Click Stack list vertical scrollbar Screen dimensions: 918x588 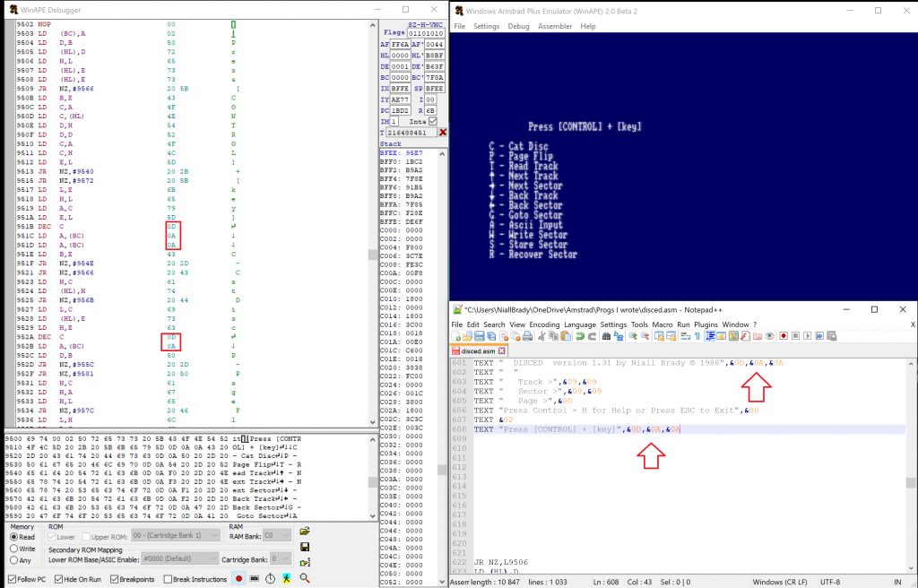tap(442, 367)
